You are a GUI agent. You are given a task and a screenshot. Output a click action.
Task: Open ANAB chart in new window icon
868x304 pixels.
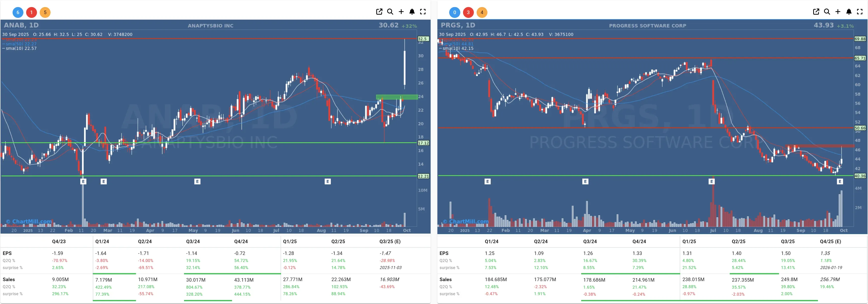click(379, 12)
